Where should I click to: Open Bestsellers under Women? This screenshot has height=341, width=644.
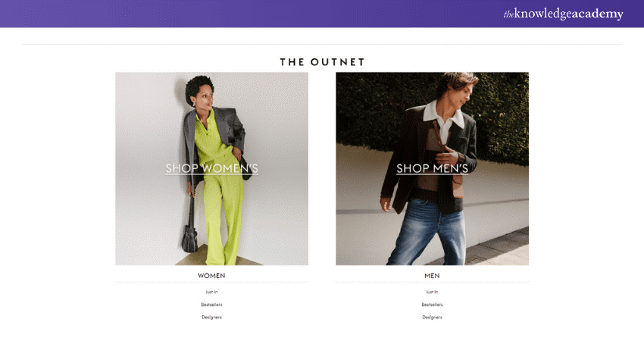(x=211, y=305)
